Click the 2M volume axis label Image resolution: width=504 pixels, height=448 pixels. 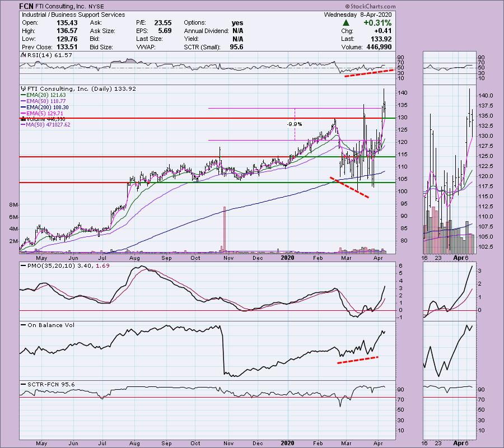click(x=14, y=241)
